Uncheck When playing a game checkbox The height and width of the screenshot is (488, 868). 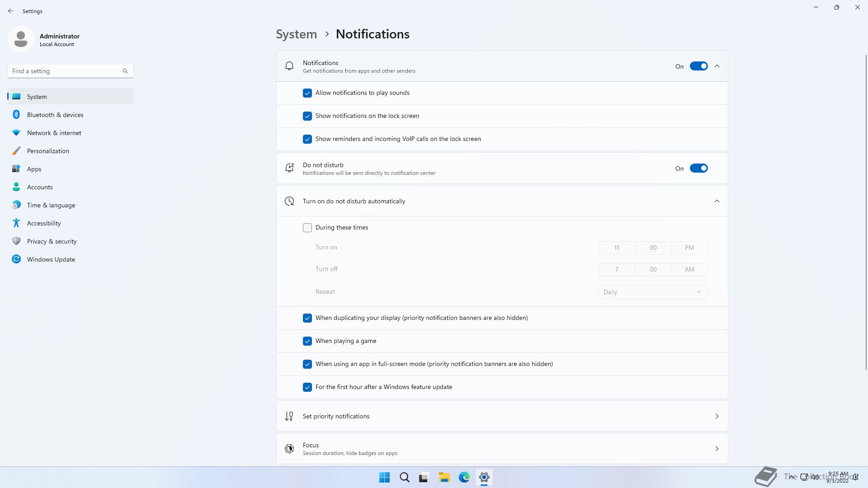[307, 341]
